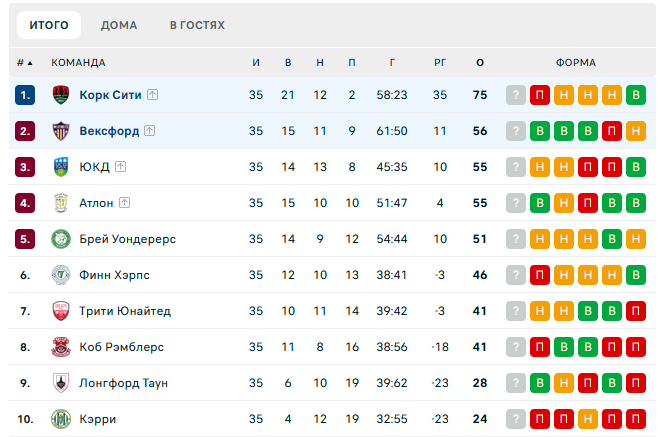Sort standings by О points column

480,63
